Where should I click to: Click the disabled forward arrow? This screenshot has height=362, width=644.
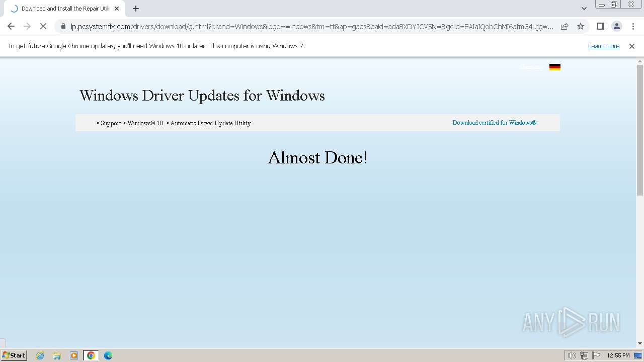click(x=27, y=26)
